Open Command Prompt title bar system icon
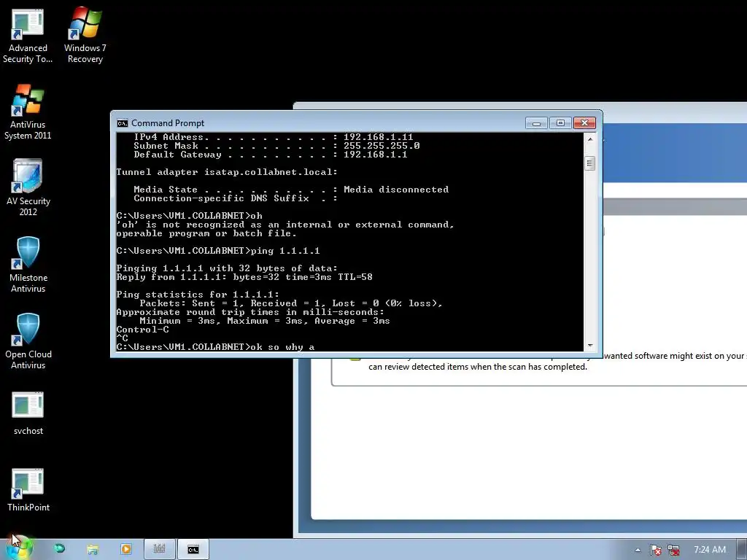This screenshot has height=560, width=747. point(123,122)
